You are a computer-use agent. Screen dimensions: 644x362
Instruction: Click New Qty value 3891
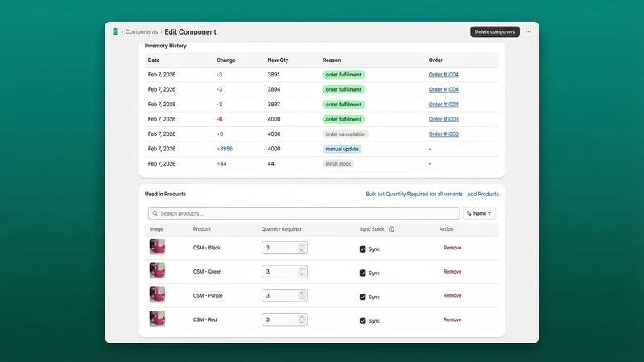pyautogui.click(x=274, y=75)
